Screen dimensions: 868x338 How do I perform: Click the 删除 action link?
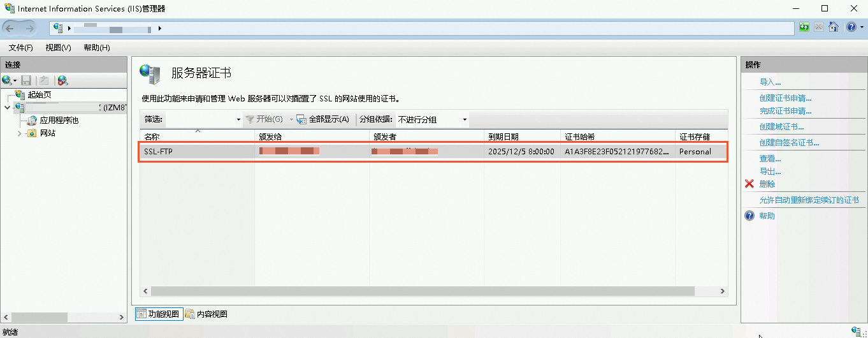click(767, 184)
